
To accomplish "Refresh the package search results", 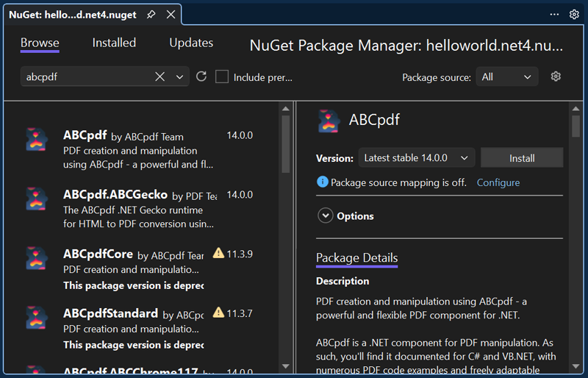I will point(201,76).
